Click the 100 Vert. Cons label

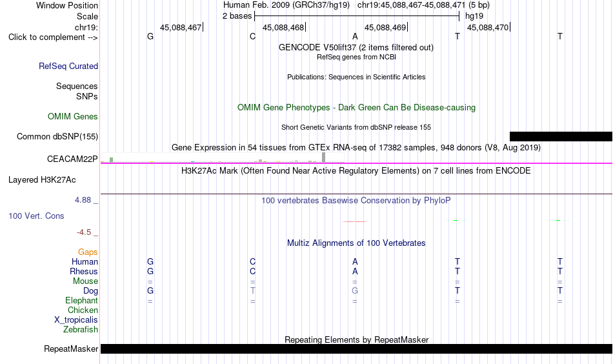[36, 216]
